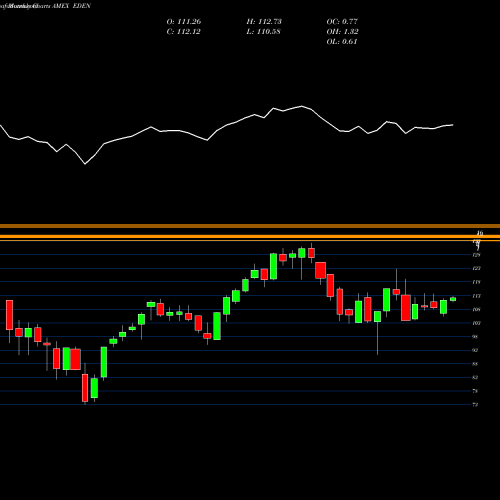
Task: Click the right end of the white indicator line
Action: (x=452, y=125)
